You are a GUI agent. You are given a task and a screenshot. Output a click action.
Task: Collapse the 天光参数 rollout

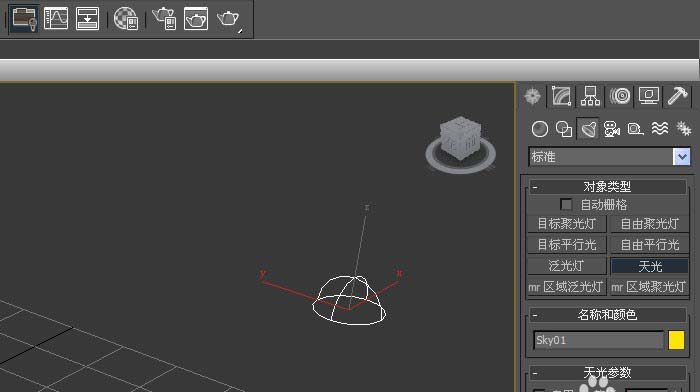608,372
